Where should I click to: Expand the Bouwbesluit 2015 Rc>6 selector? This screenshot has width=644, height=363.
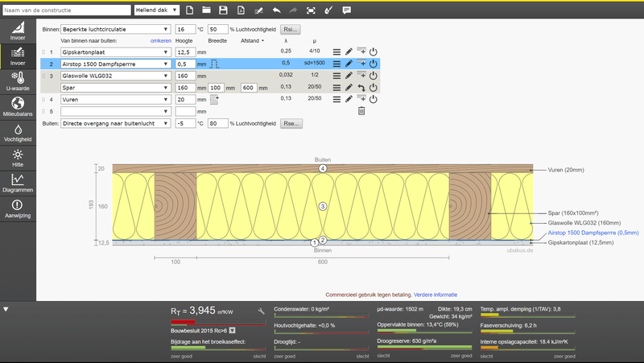tap(232, 330)
